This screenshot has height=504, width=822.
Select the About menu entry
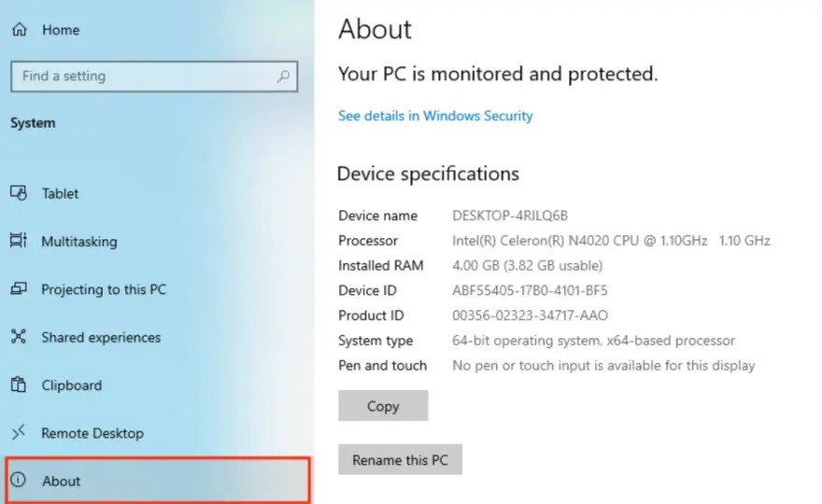158,481
